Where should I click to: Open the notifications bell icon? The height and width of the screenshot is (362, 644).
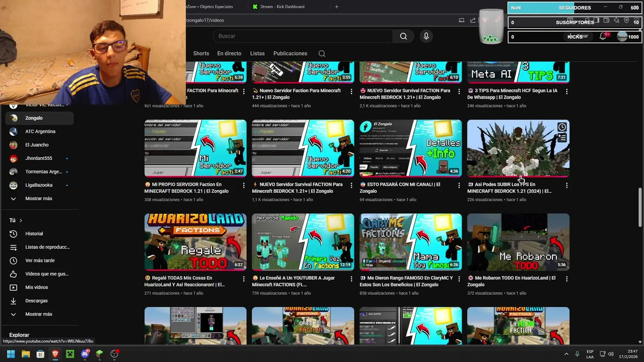tap(603, 36)
